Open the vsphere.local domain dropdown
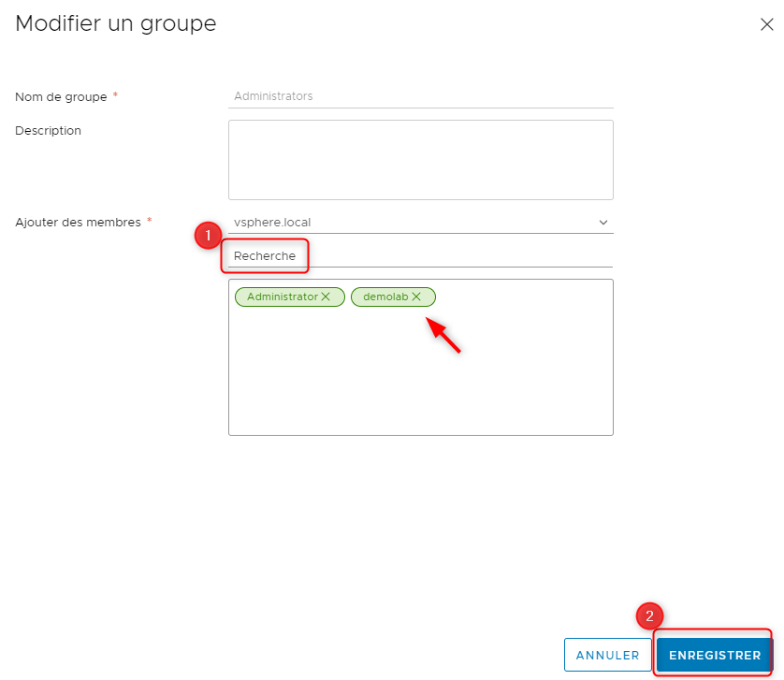This screenshot has height=680, width=784. pos(420,223)
